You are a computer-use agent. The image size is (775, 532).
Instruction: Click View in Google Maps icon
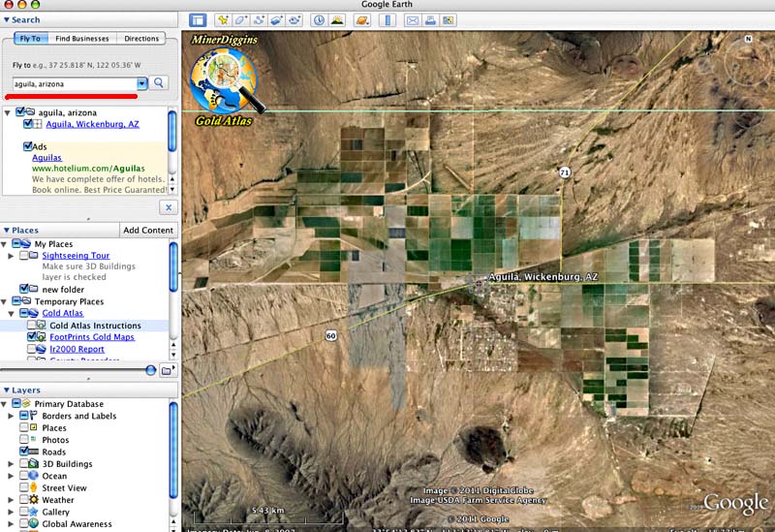[449, 20]
